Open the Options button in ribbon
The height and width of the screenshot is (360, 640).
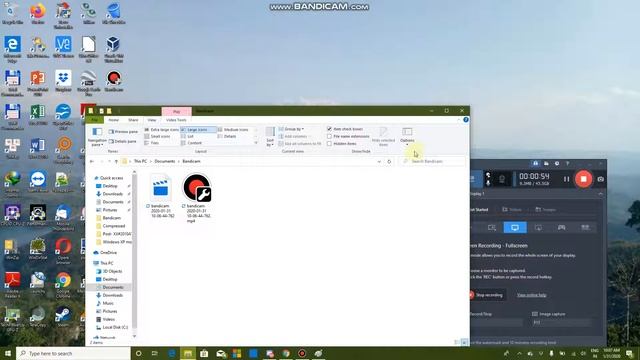407,136
